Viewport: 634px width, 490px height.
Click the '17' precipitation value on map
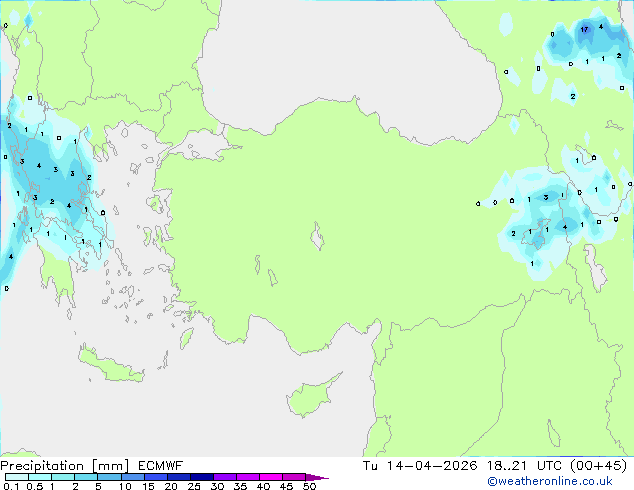coord(584,30)
